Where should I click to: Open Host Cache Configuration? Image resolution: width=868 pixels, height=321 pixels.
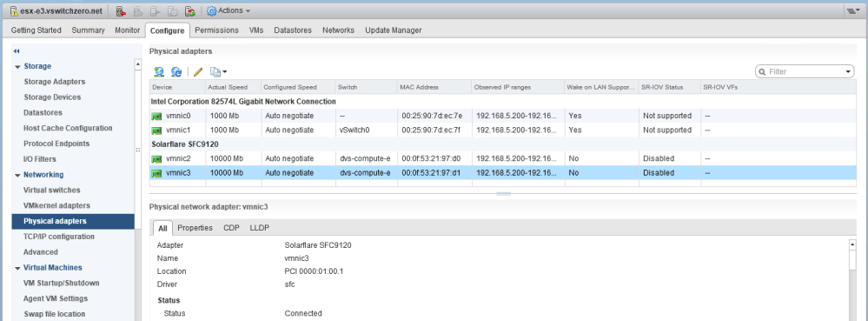pos(68,128)
